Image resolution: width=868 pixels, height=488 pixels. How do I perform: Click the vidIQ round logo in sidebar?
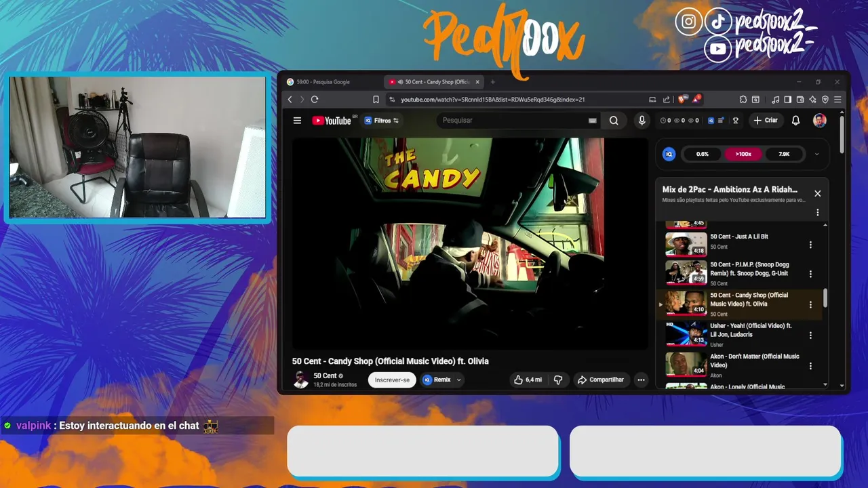point(669,154)
